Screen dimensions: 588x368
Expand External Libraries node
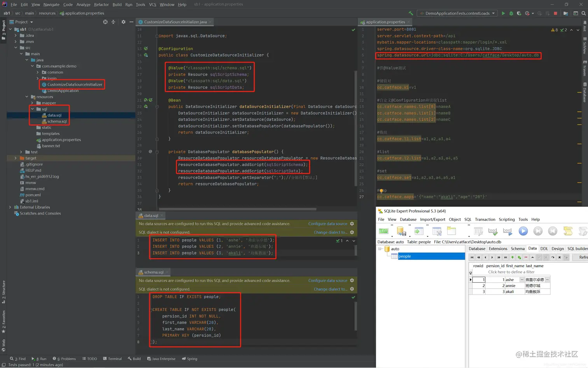pyautogui.click(x=10, y=207)
